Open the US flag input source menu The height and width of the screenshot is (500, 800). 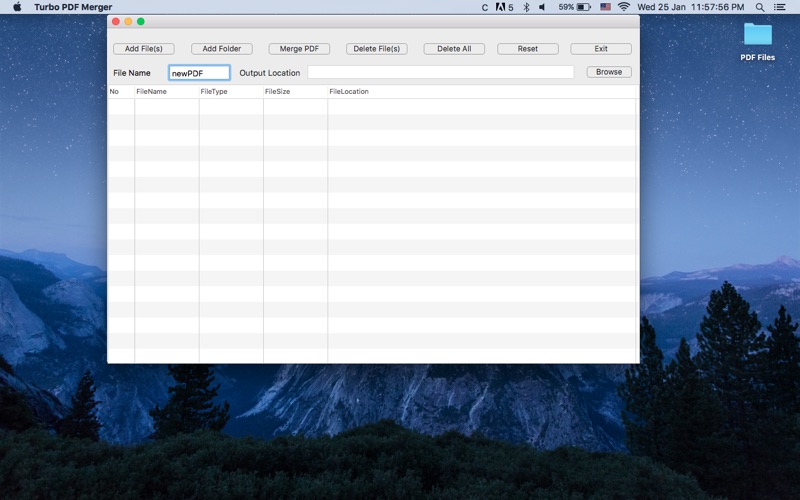[605, 7]
